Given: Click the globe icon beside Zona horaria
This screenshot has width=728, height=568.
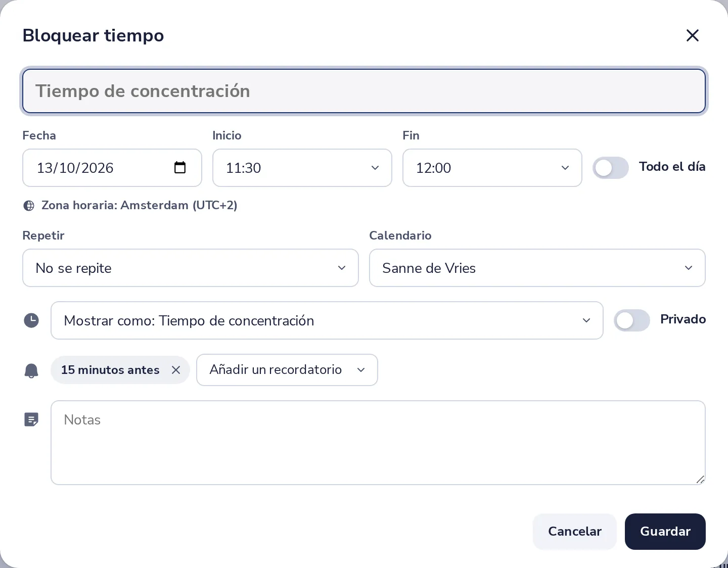Looking at the screenshot, I should click(29, 206).
